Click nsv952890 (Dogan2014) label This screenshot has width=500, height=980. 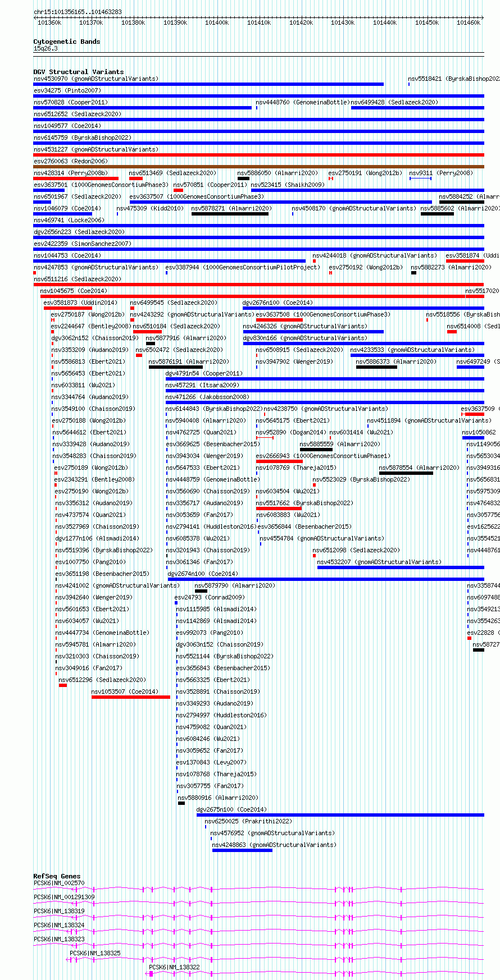pyautogui.click(x=292, y=432)
